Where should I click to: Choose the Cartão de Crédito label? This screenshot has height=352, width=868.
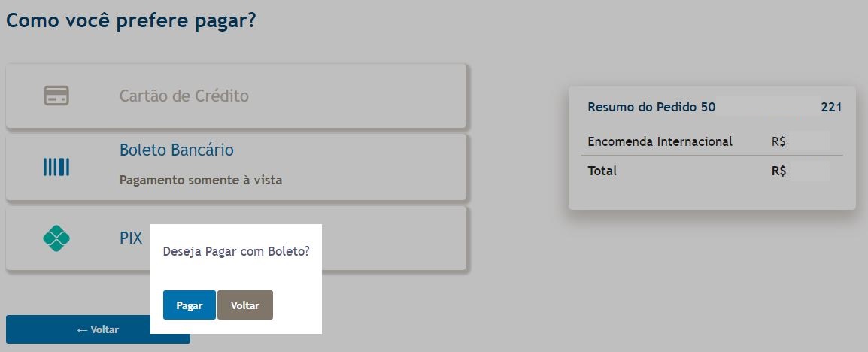pos(184,96)
